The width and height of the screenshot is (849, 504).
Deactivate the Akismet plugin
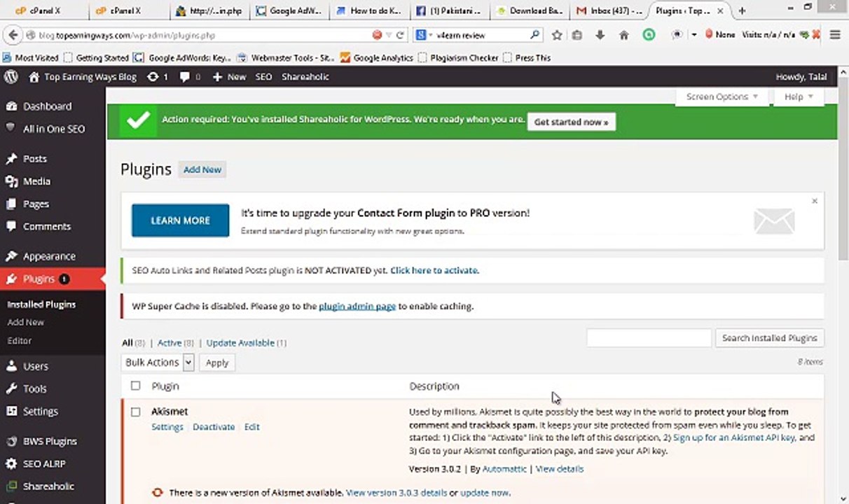point(214,427)
